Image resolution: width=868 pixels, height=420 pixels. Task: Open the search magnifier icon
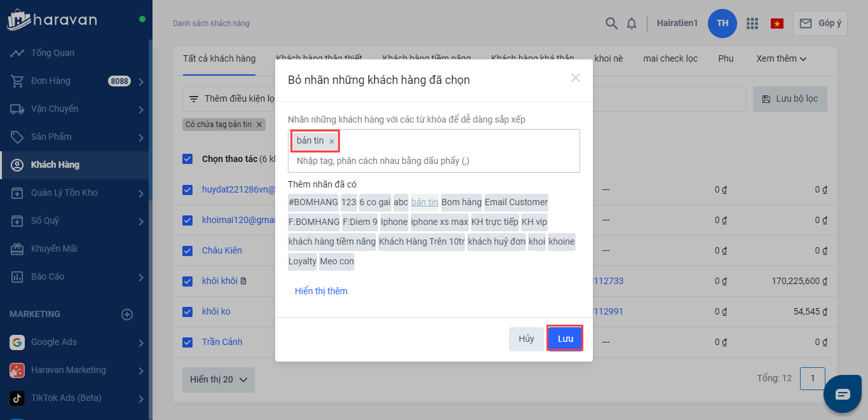[x=611, y=24]
